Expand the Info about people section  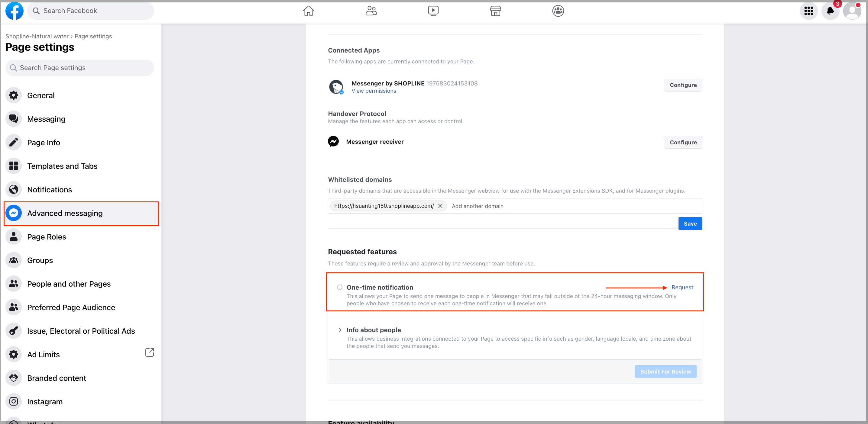pyautogui.click(x=340, y=330)
